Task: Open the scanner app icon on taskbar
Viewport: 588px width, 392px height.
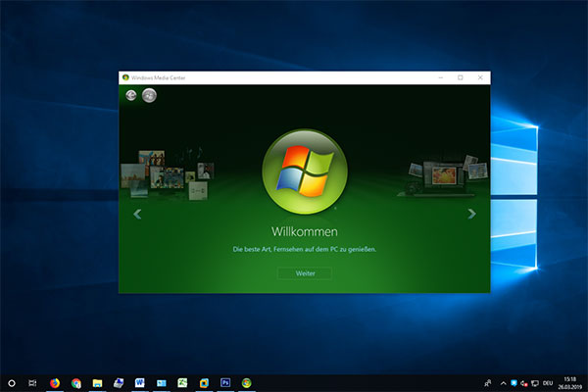Action: click(119, 383)
